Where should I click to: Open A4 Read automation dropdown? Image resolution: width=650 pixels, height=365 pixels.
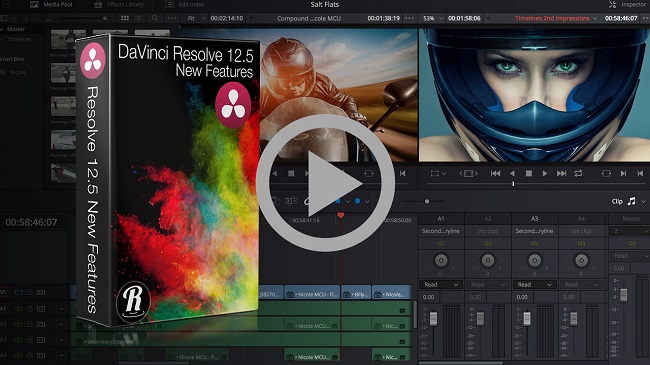coord(581,285)
